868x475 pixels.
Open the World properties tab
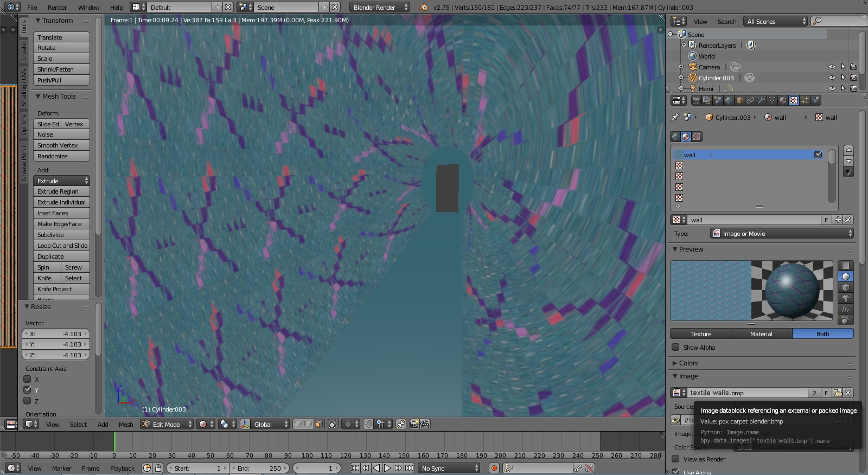pyautogui.click(x=729, y=100)
